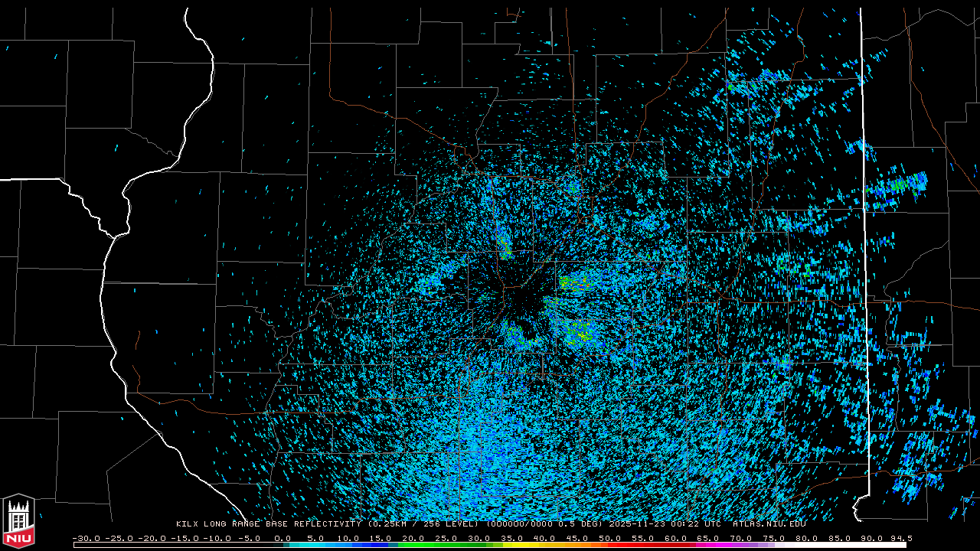The image size is (980, 551).
Task: Click the green streak echo at far right
Action: pos(900,184)
